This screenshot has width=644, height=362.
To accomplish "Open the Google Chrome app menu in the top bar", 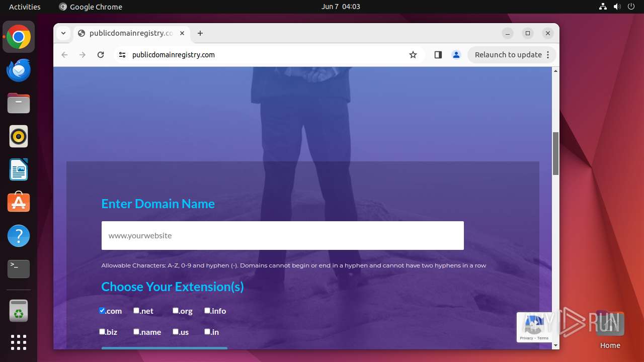I will click(x=91, y=7).
